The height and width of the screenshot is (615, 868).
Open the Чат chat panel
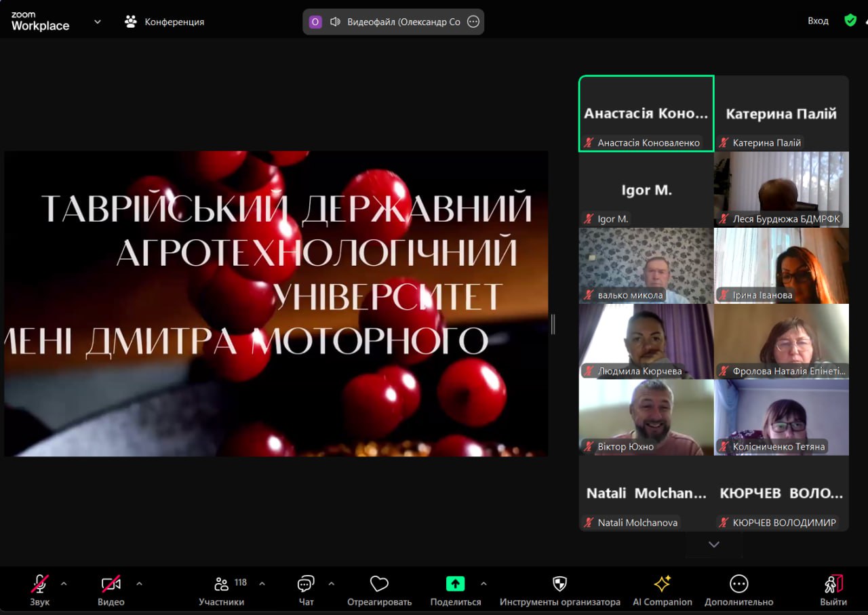(x=306, y=589)
